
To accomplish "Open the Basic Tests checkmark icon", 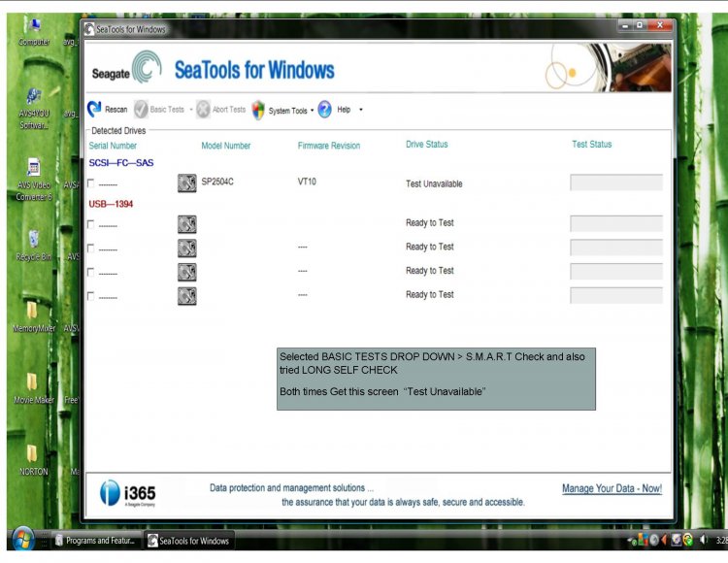I will tap(141, 110).
